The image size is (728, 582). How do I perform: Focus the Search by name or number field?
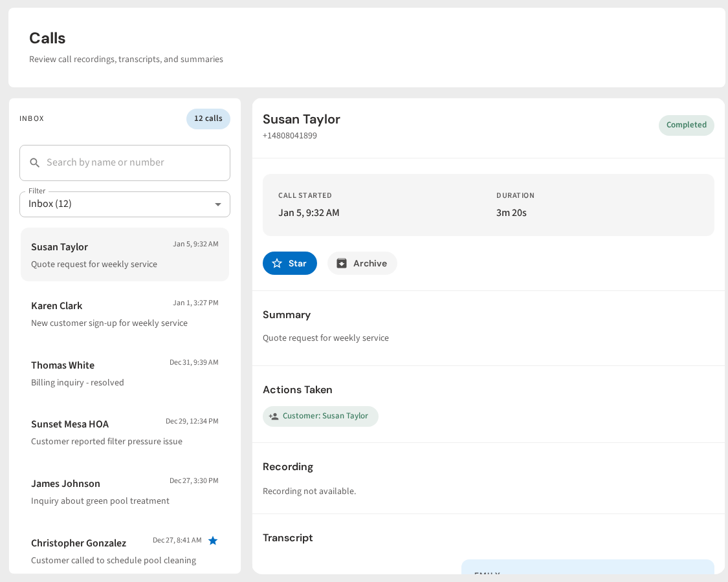tap(125, 163)
